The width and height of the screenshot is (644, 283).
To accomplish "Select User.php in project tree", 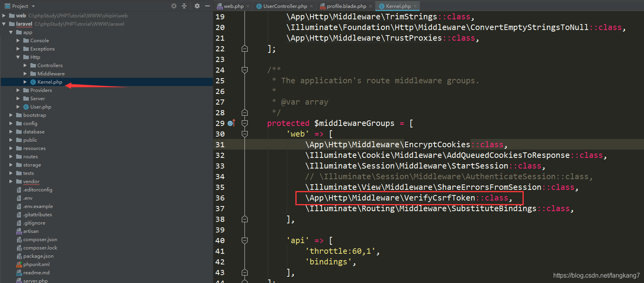I will pos(41,107).
